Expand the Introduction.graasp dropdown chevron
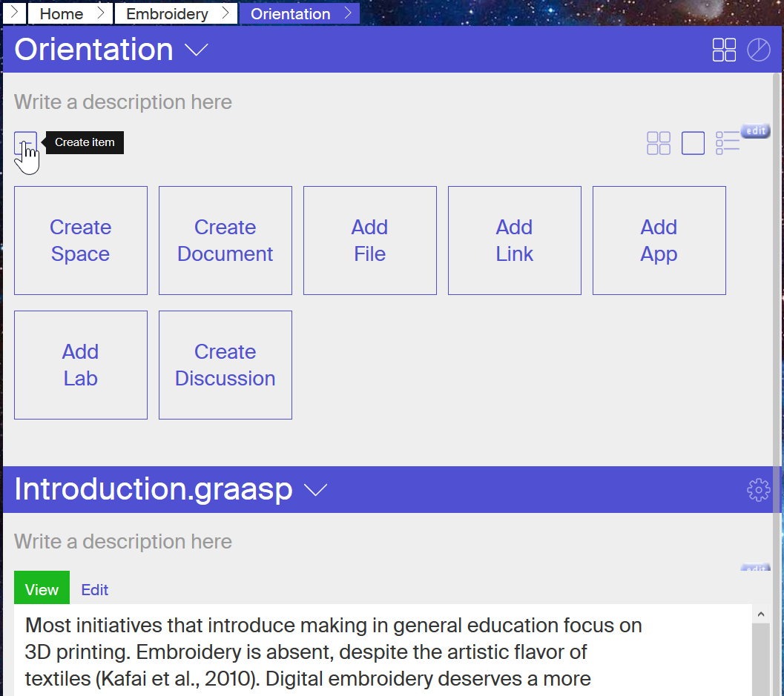 [x=316, y=490]
